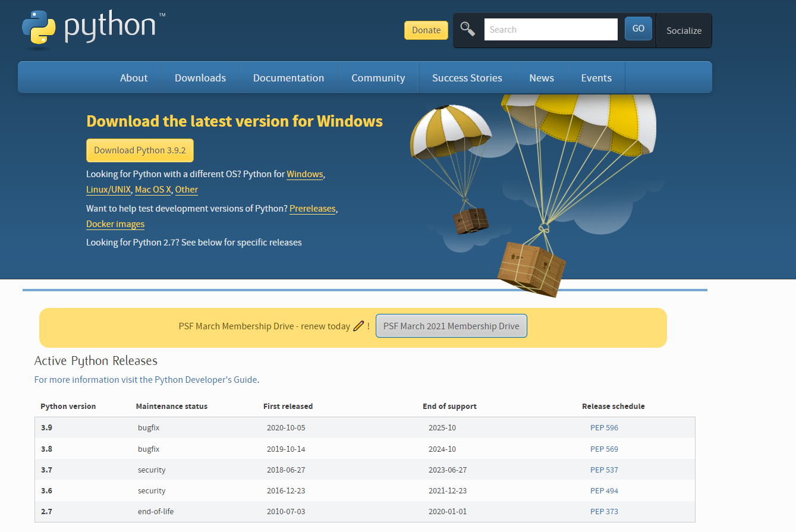Click version 3.9 in releases table
This screenshot has width=796, height=532.
point(46,428)
